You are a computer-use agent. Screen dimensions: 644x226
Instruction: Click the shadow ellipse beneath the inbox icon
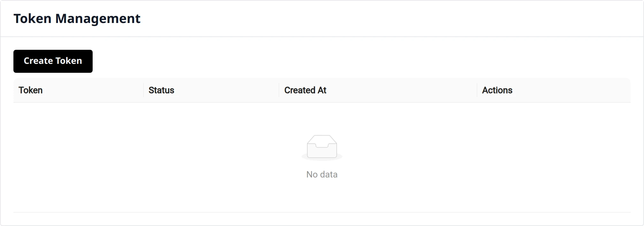point(322,157)
